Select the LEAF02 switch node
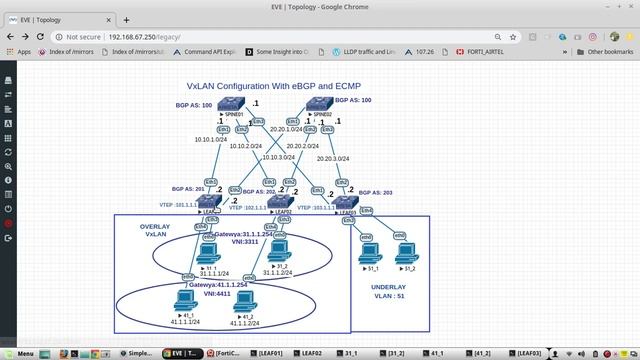The width and height of the screenshot is (640, 360). tap(280, 202)
